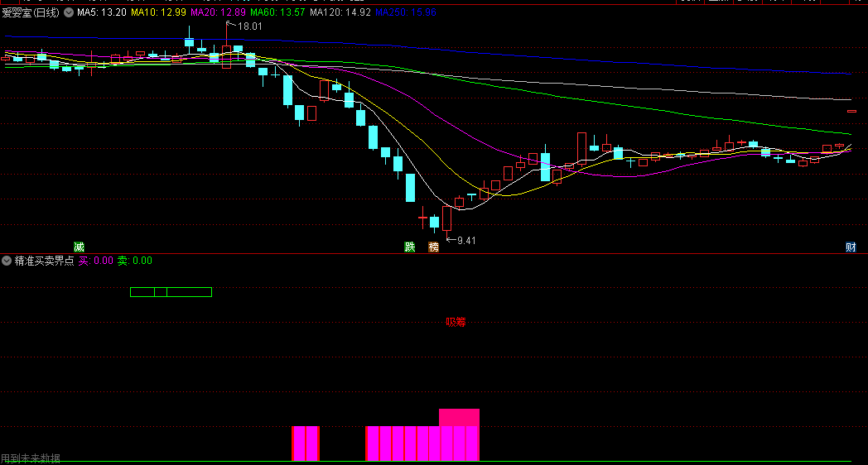Viewport: 868px width, 465px height.
Task: Expand the 精准买卖界点 indicator dropdown arrow
Action: (x=7, y=261)
